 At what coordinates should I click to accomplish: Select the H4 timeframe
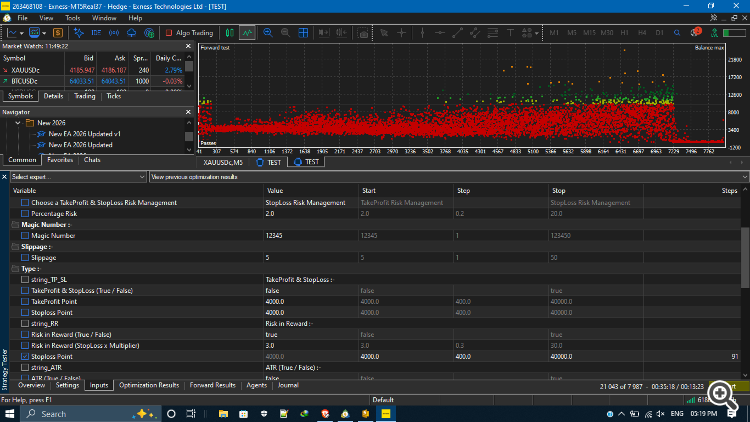[642, 33]
